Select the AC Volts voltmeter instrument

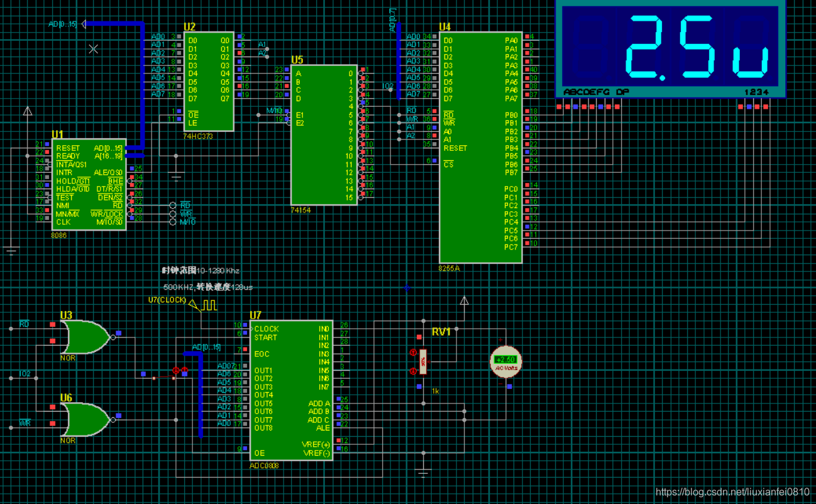[505, 361]
